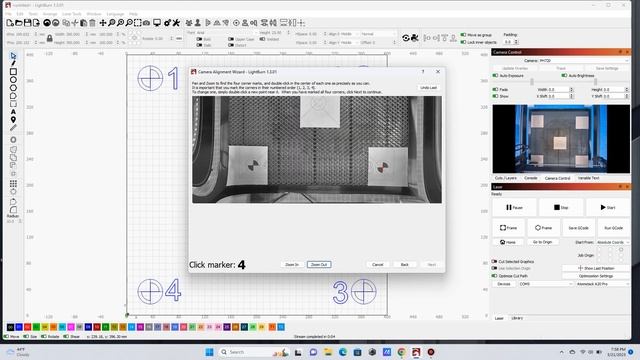Adjust the Auto-Exposure slider
The height and width of the screenshot is (360, 640).
pos(531,82)
